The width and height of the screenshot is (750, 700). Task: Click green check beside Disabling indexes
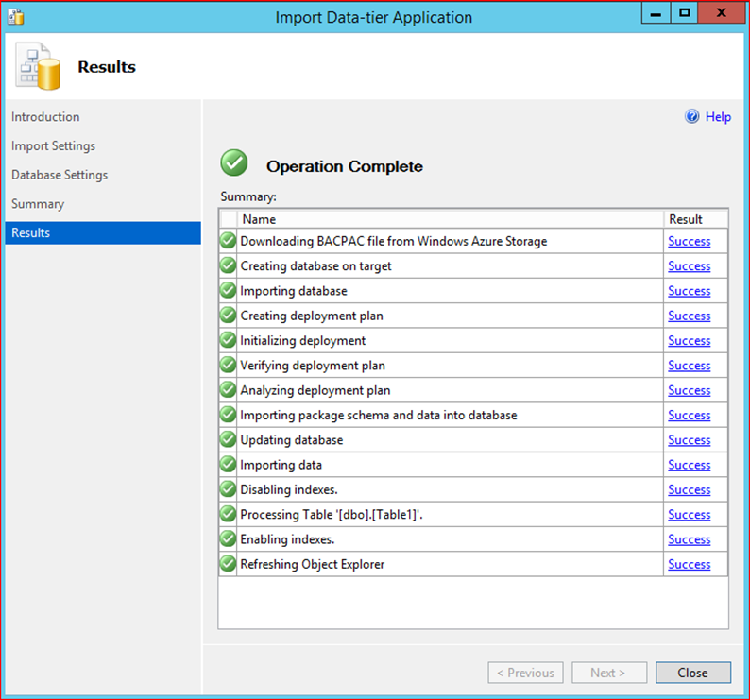[229, 489]
